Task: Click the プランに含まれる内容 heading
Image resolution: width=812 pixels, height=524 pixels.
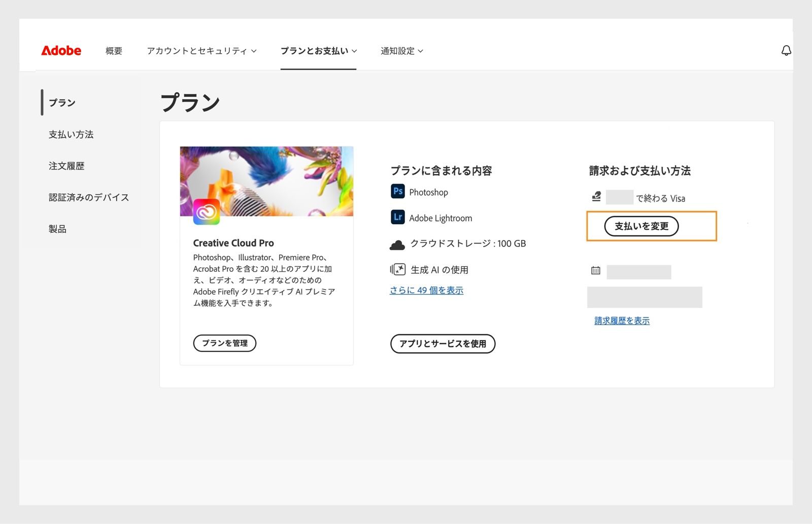Action: click(441, 171)
